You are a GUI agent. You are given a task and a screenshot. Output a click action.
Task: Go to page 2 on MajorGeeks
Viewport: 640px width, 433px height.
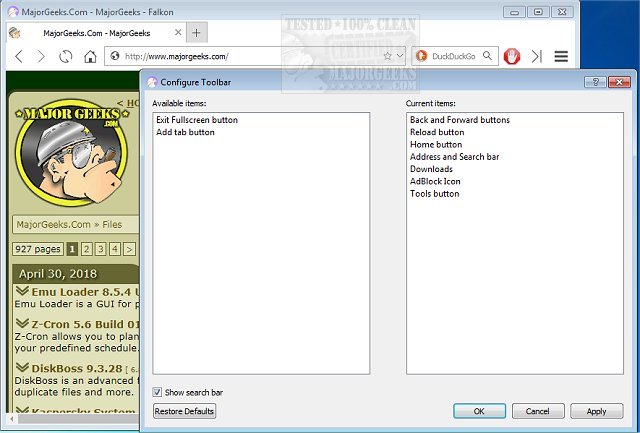point(86,249)
